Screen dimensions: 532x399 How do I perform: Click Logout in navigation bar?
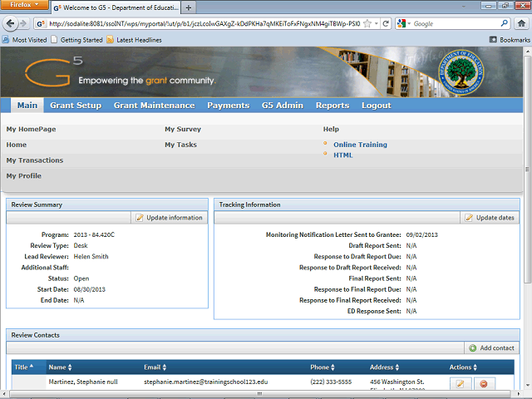pos(377,106)
